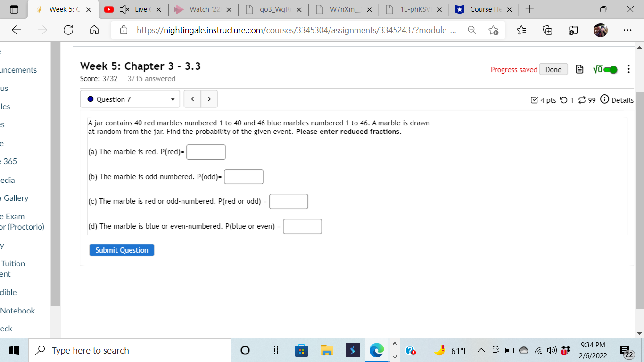Open Windows Start menu
Screen dimensions: 644x362
(x=14, y=350)
